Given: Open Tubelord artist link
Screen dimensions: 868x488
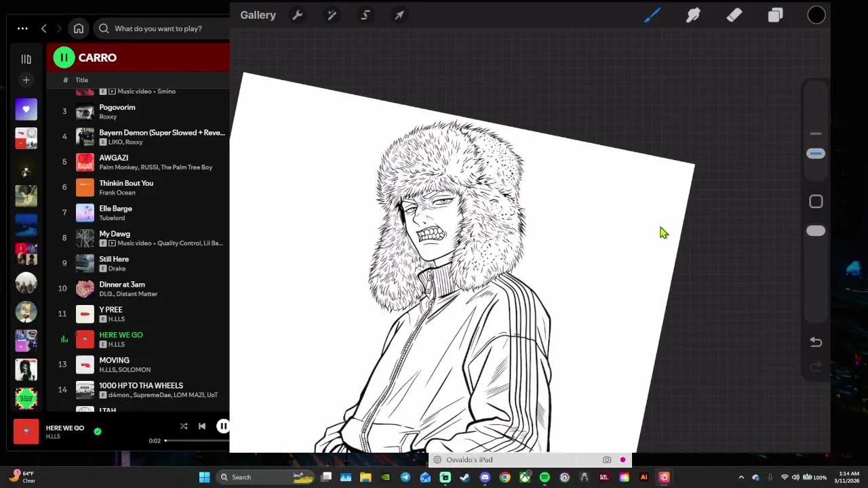Looking at the screenshot, I should click(112, 218).
